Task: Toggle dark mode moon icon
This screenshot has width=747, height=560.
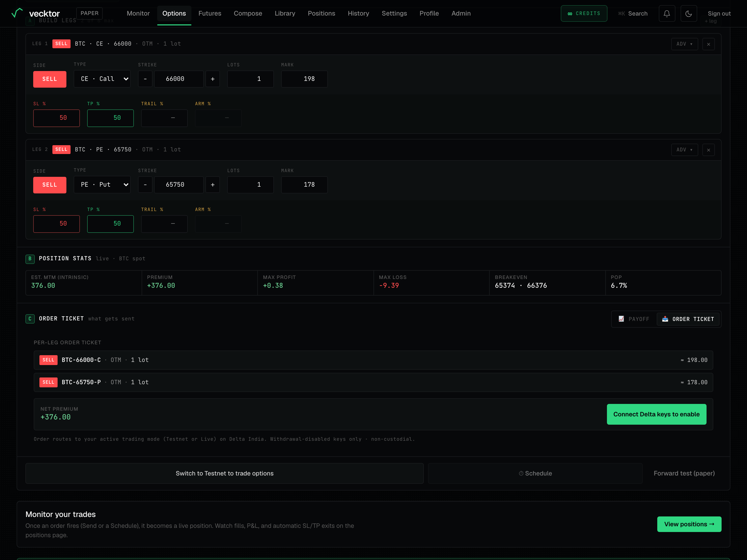Action: click(689, 13)
